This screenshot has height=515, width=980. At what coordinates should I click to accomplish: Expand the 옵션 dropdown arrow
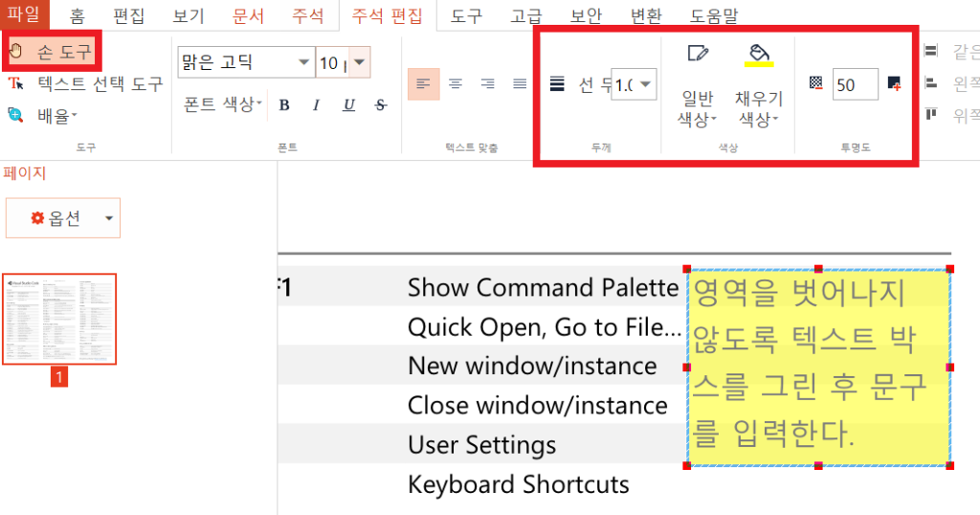click(x=109, y=218)
